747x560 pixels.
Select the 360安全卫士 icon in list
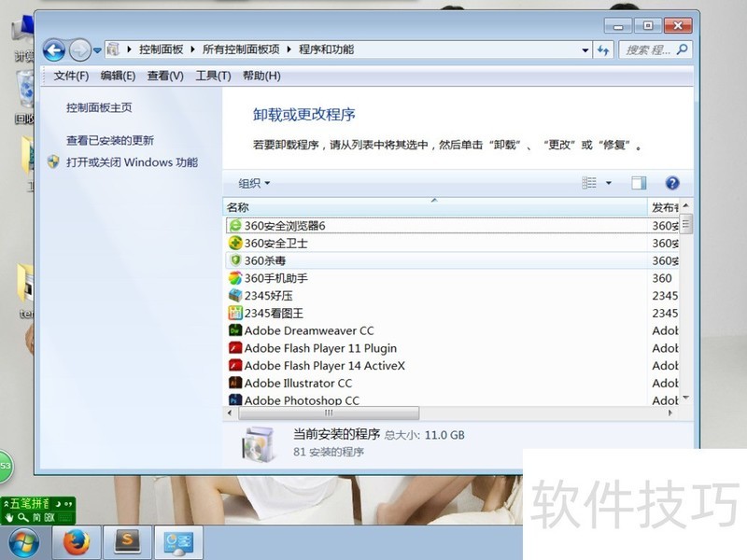pyautogui.click(x=235, y=244)
